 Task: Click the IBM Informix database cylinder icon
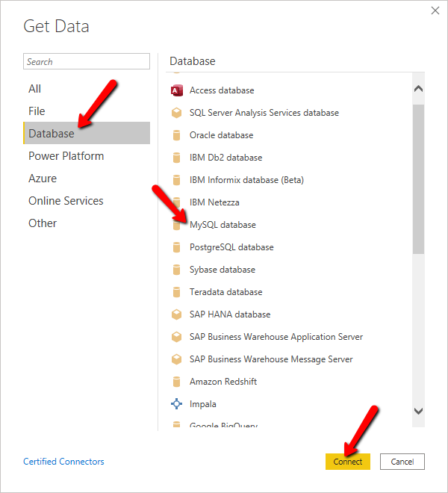(x=177, y=180)
